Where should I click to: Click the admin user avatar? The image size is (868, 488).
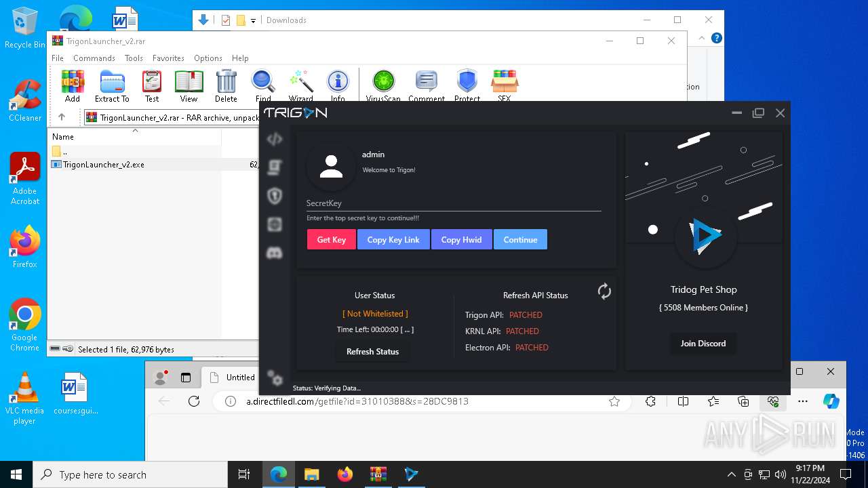coord(331,166)
